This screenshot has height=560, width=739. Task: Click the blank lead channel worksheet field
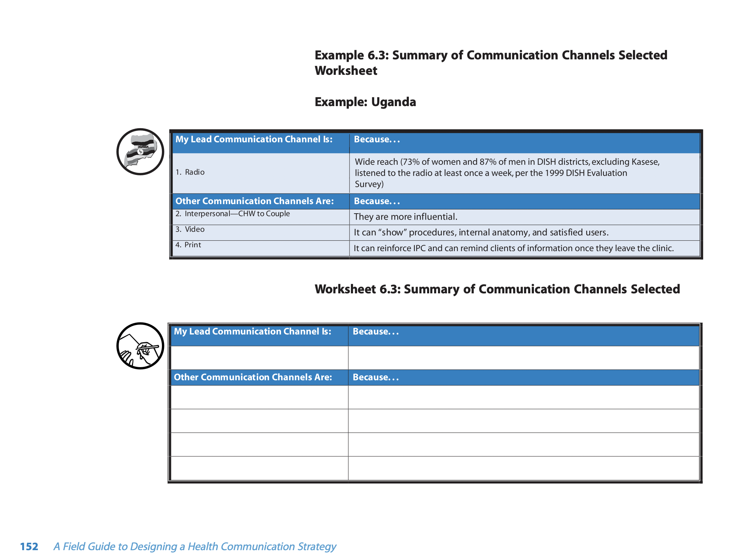coord(260,358)
